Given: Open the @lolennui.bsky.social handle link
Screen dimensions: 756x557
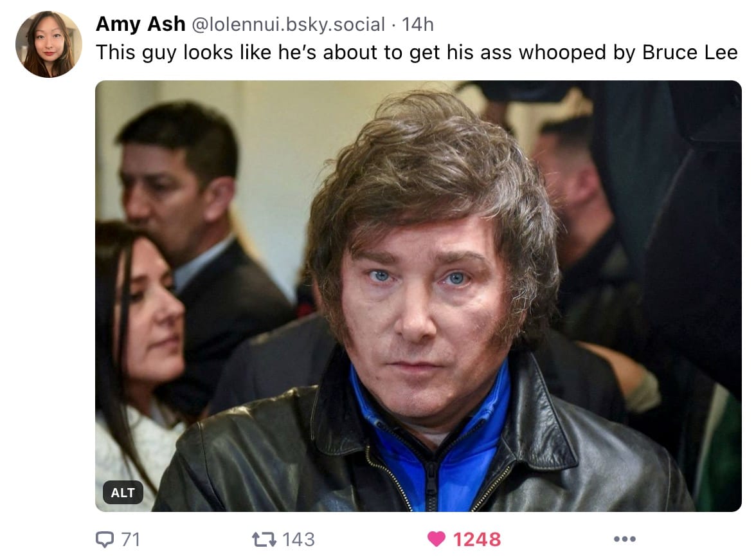Looking at the screenshot, I should pos(288,24).
